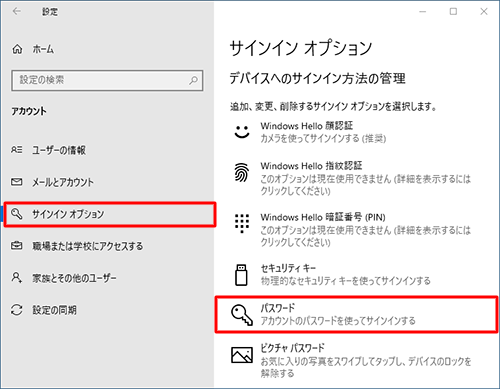
Task: Click the ユーザーの情報 person card icon
Action: [17, 150]
